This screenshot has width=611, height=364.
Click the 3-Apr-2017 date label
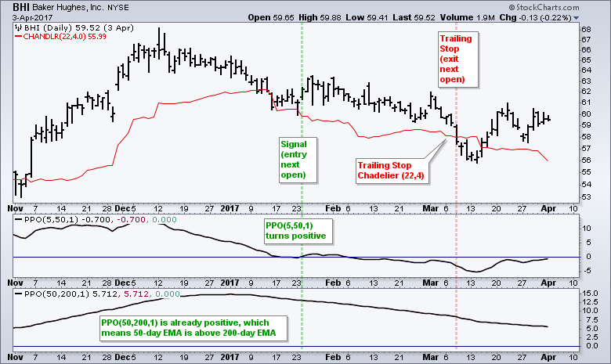32,18
